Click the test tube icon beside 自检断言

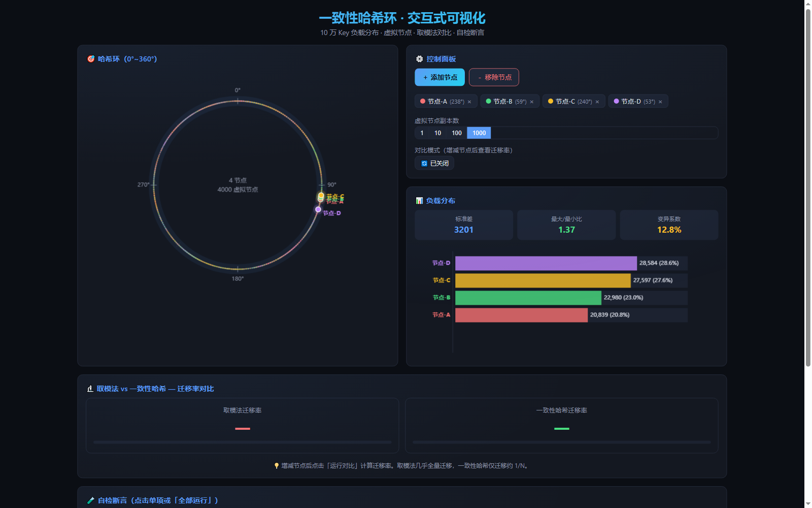[x=91, y=500]
